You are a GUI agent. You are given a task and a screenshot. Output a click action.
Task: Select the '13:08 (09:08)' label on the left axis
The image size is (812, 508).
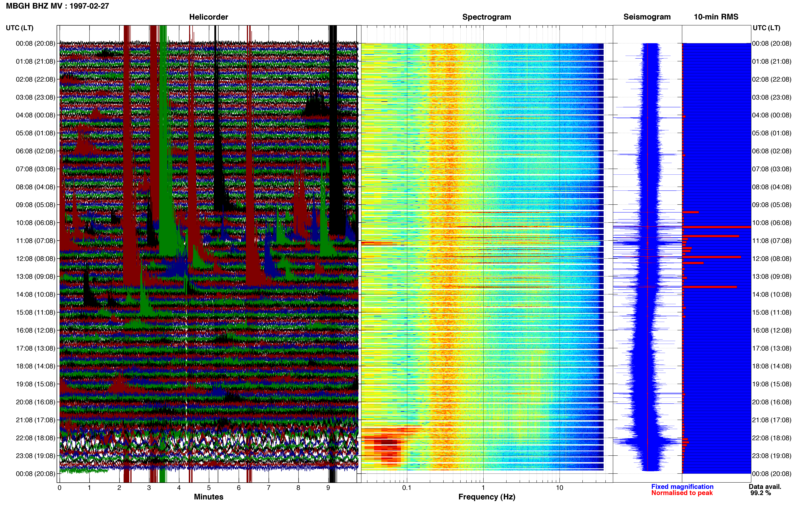[x=35, y=277]
